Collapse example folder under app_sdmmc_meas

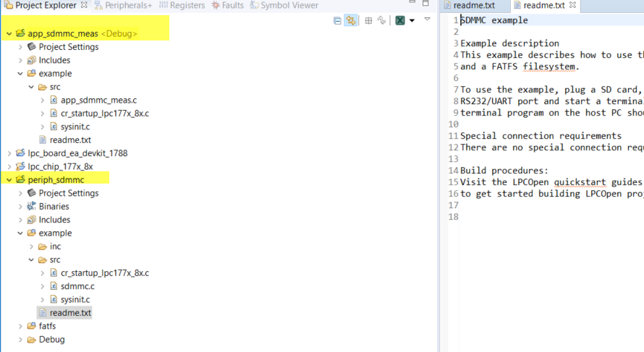click(x=20, y=74)
